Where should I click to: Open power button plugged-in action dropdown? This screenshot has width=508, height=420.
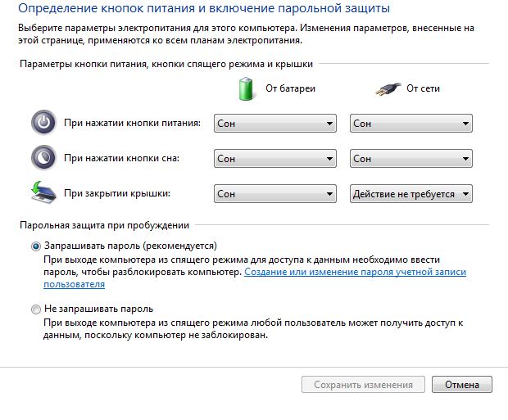point(410,124)
